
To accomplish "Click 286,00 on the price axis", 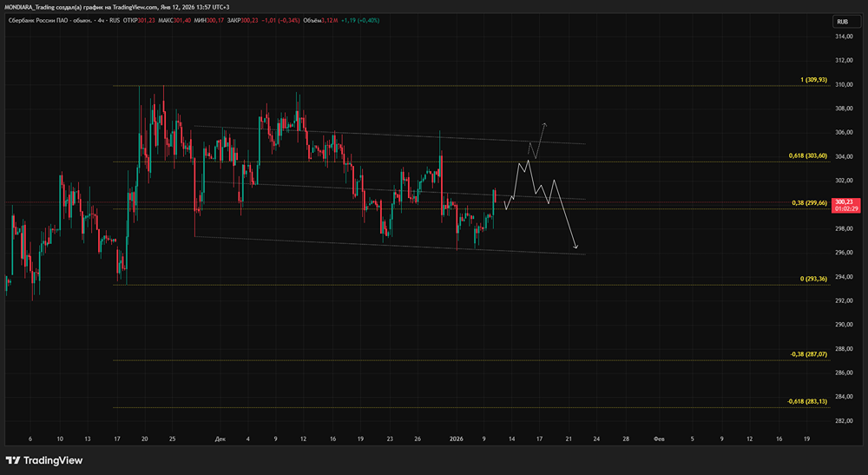I will 844,373.
